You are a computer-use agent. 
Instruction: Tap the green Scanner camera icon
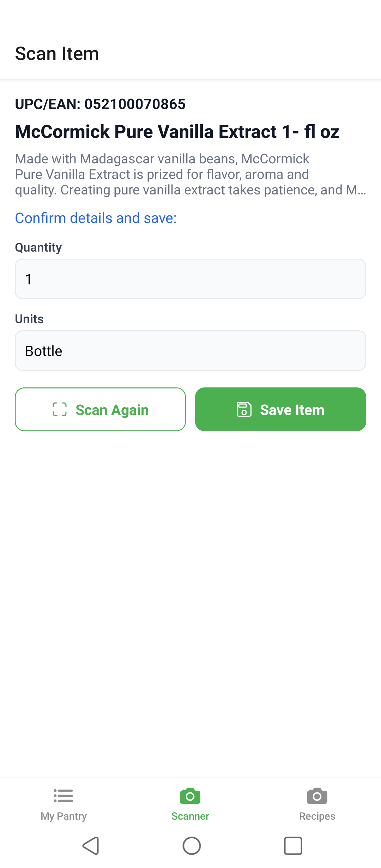click(190, 796)
